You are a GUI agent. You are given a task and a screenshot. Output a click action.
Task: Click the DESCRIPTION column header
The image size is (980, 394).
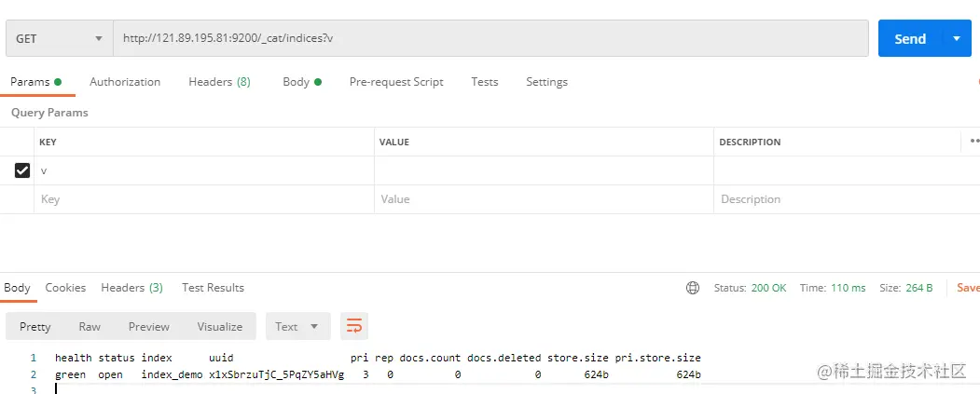coord(750,142)
